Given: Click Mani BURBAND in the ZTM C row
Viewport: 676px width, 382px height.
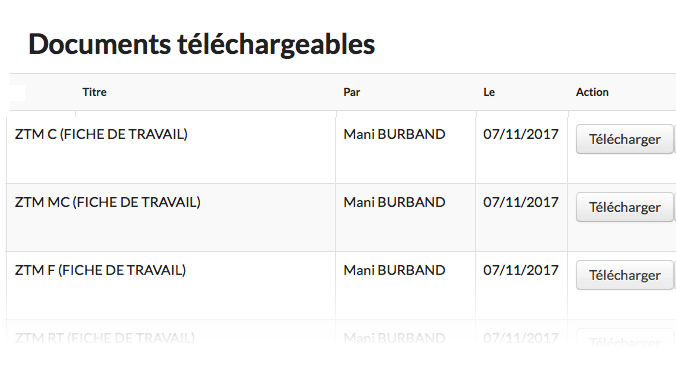Looking at the screenshot, I should [x=394, y=134].
